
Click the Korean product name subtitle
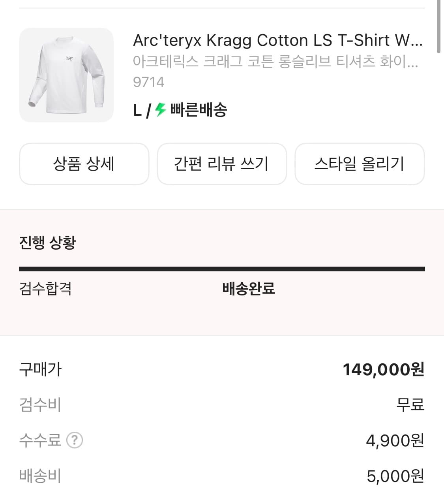275,62
